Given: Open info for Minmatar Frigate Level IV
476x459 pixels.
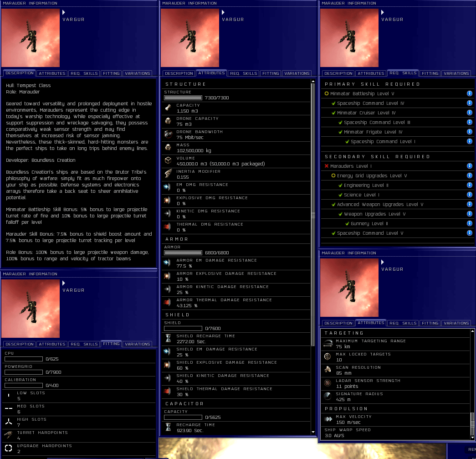Looking at the screenshot, I should [469, 132].
